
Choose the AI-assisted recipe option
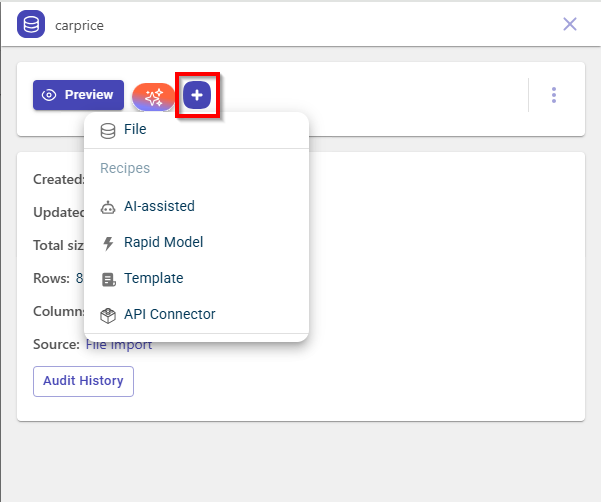click(x=159, y=207)
